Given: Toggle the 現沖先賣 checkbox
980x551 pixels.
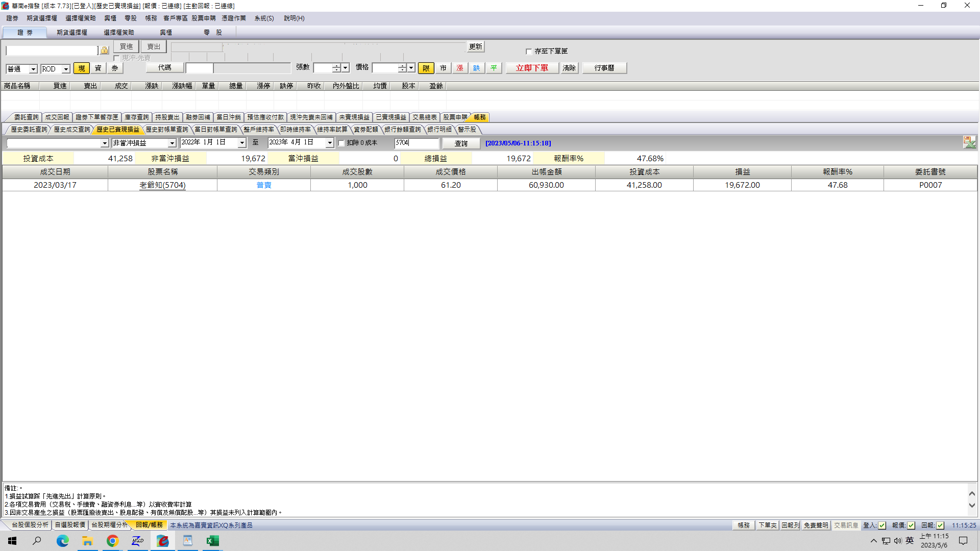Looking at the screenshot, I should (116, 58).
